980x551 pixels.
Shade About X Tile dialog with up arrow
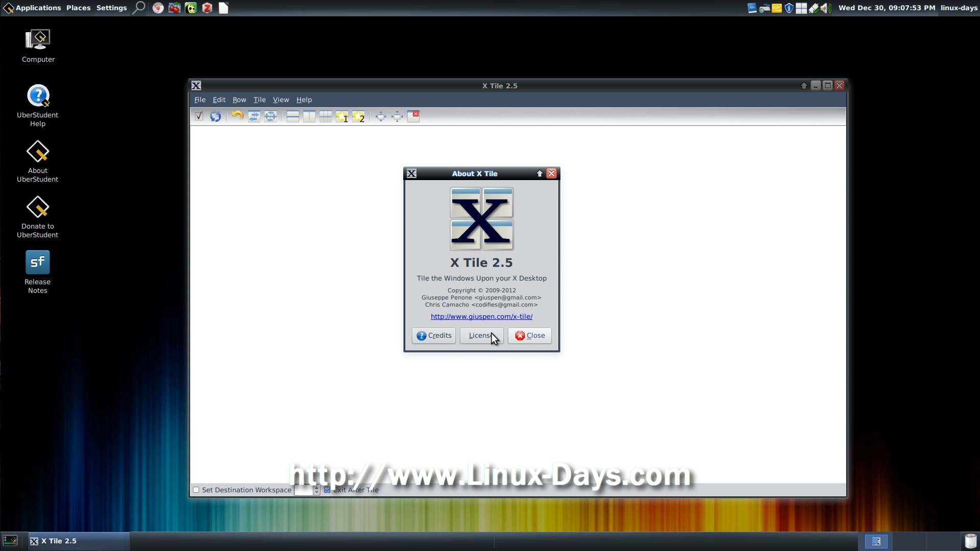coord(540,173)
